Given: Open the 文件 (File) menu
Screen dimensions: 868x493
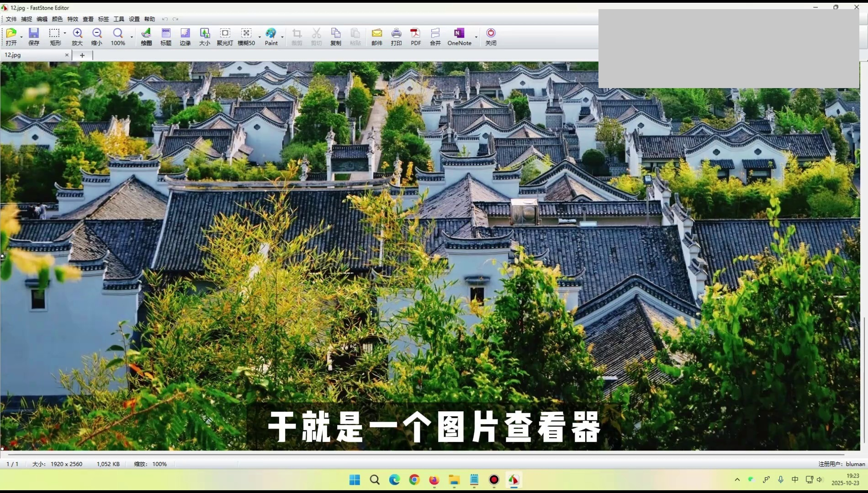Looking at the screenshot, I should click(x=11, y=19).
